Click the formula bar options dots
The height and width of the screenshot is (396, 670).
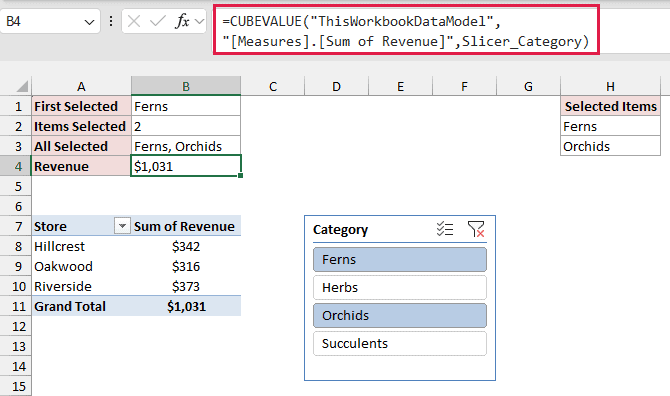tap(111, 21)
